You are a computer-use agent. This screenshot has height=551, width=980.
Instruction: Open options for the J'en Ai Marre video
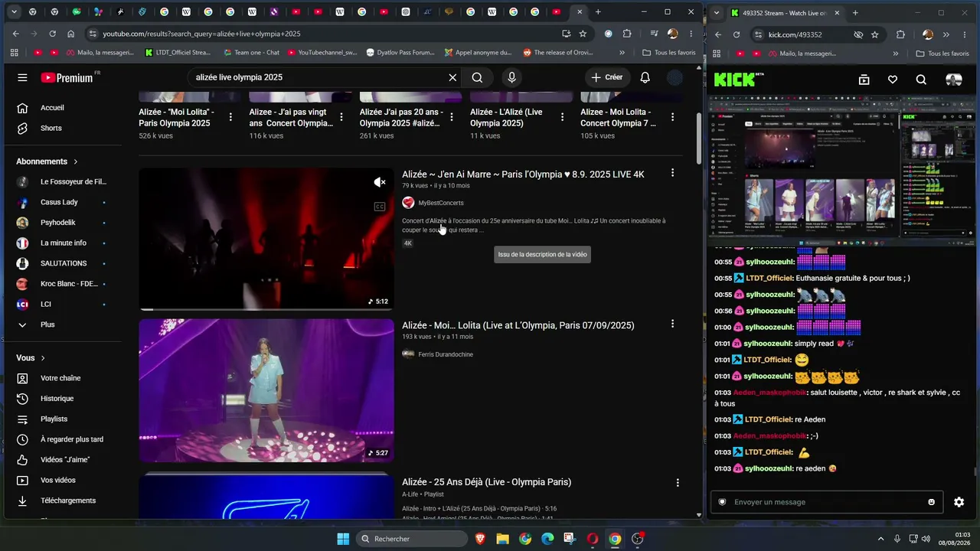tap(672, 173)
